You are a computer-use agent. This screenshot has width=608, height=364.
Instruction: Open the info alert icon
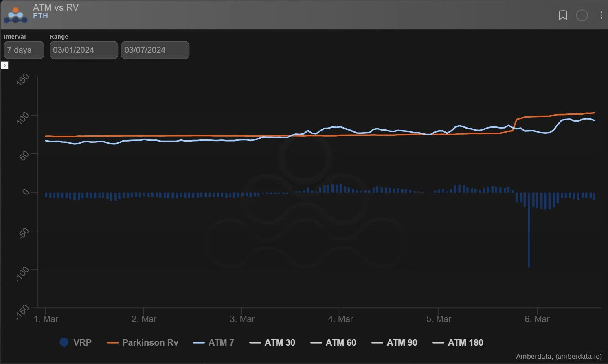click(x=582, y=15)
